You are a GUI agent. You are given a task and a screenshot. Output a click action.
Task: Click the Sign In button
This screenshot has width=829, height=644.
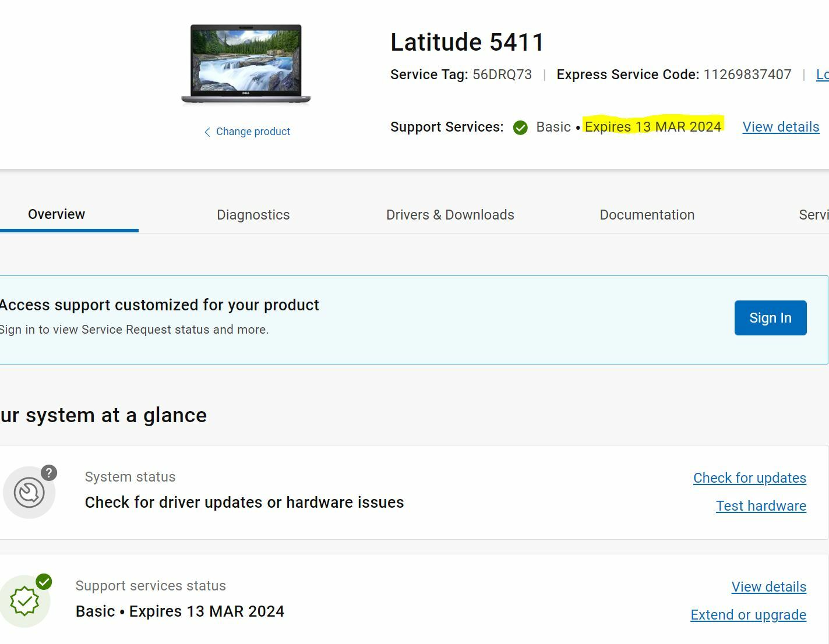[x=770, y=318]
